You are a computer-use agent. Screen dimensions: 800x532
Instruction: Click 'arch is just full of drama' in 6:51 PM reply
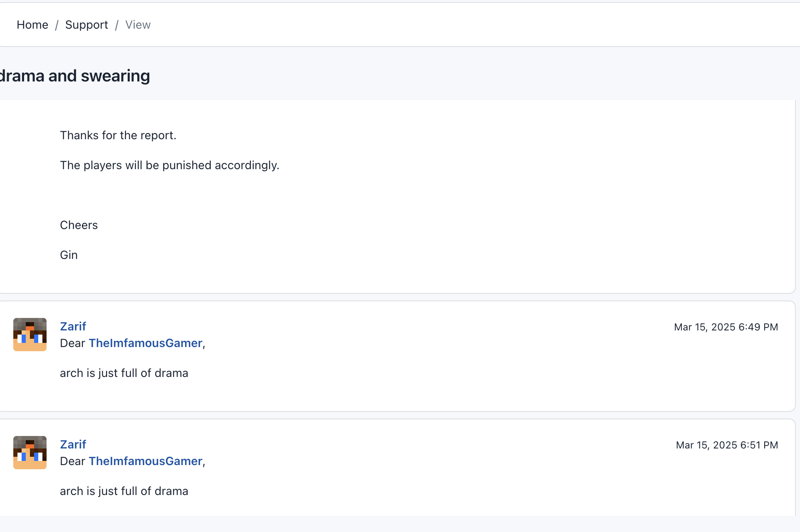(124, 491)
